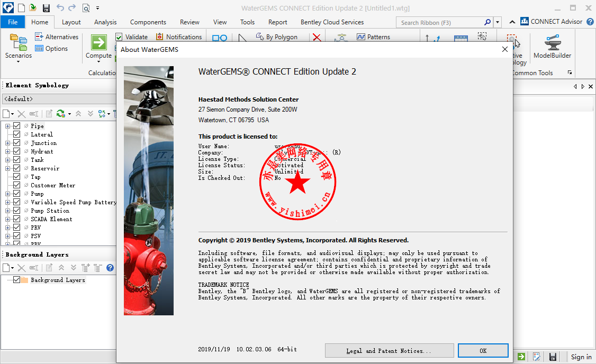Viewport: 596px width, 364px height.
Task: Click the help question mark in ribbon corner
Action: (x=590, y=22)
